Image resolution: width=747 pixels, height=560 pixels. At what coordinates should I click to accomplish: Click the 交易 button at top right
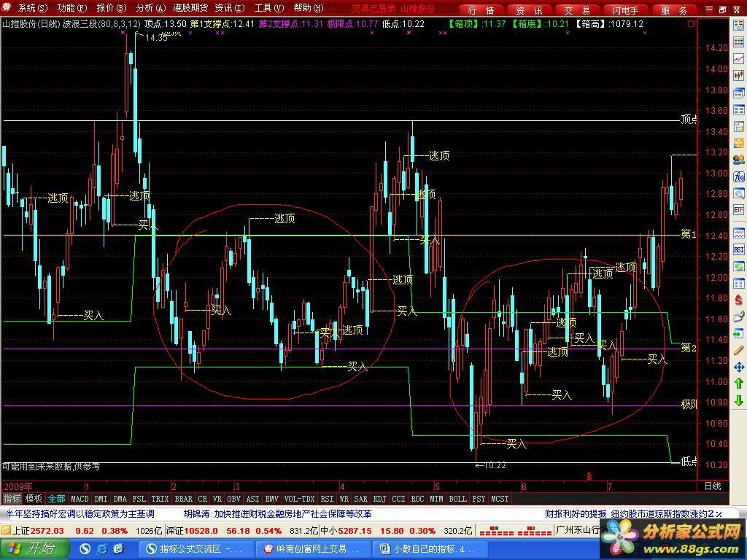pos(577,10)
